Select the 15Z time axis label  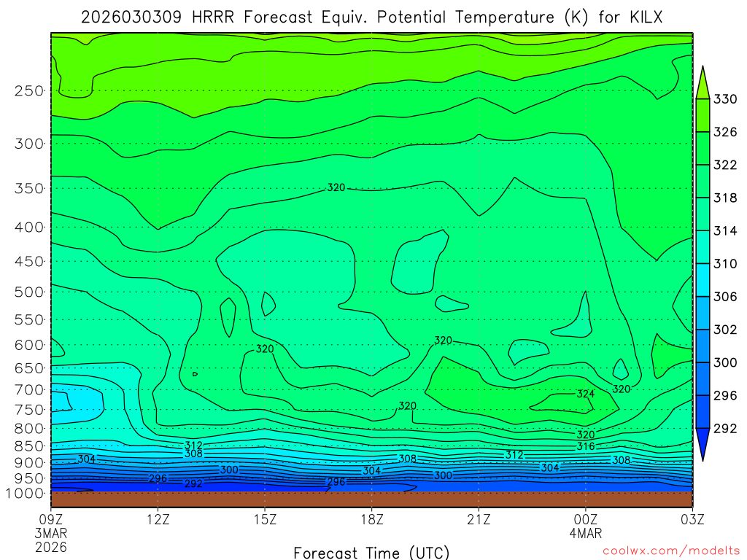click(x=265, y=519)
